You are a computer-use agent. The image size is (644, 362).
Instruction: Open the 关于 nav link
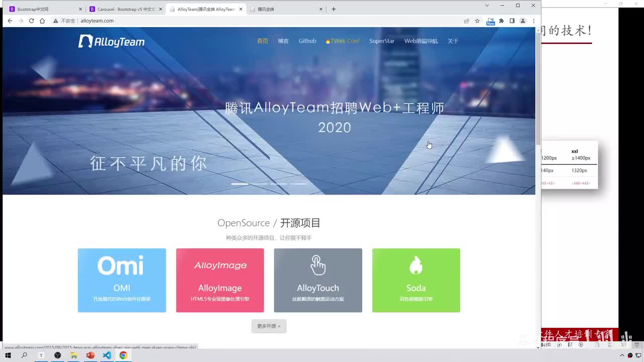coord(453,41)
